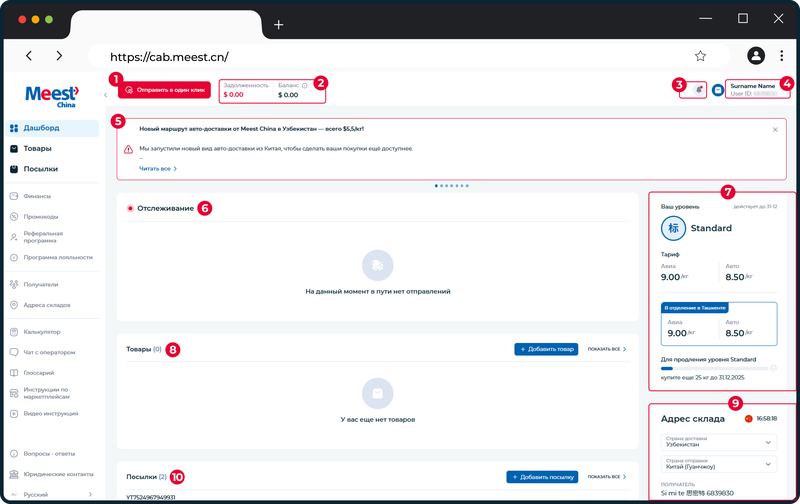Bookmark this page with the star

pos(701,56)
